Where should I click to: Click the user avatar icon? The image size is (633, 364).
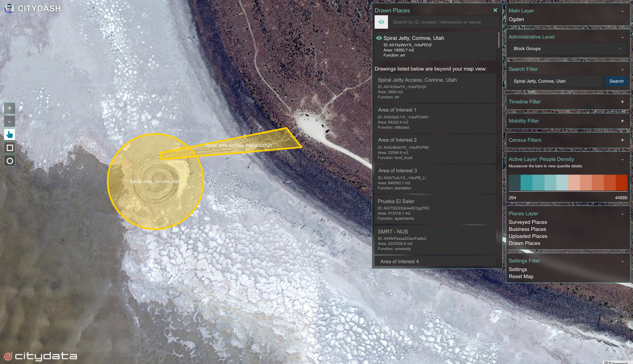(9, 9)
